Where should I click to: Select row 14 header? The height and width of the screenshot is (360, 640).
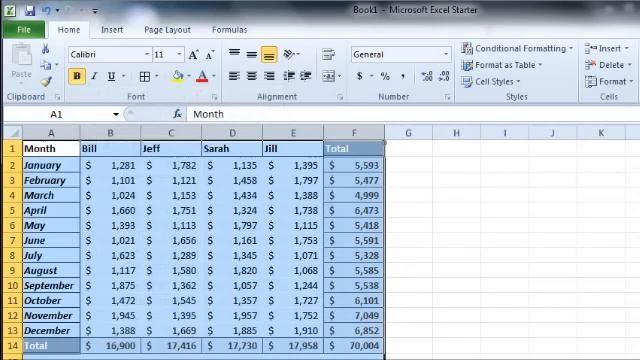[x=13, y=346]
